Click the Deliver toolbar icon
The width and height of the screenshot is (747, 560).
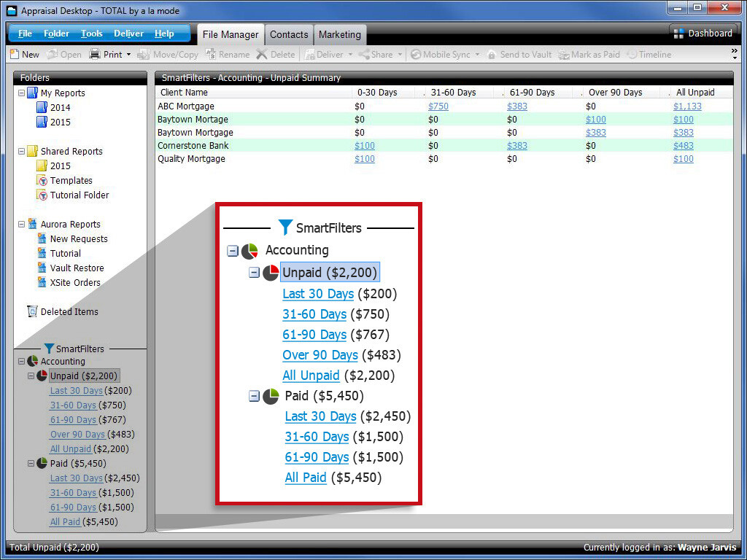pyautogui.click(x=309, y=54)
